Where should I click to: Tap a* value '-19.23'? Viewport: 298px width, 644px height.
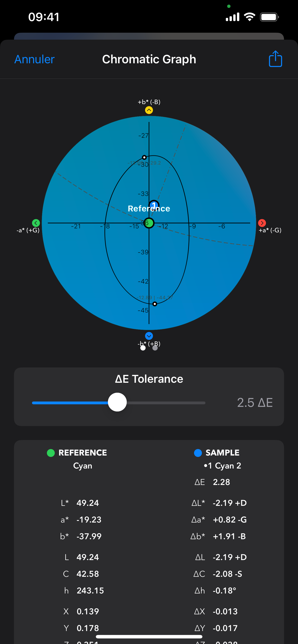coord(89,520)
